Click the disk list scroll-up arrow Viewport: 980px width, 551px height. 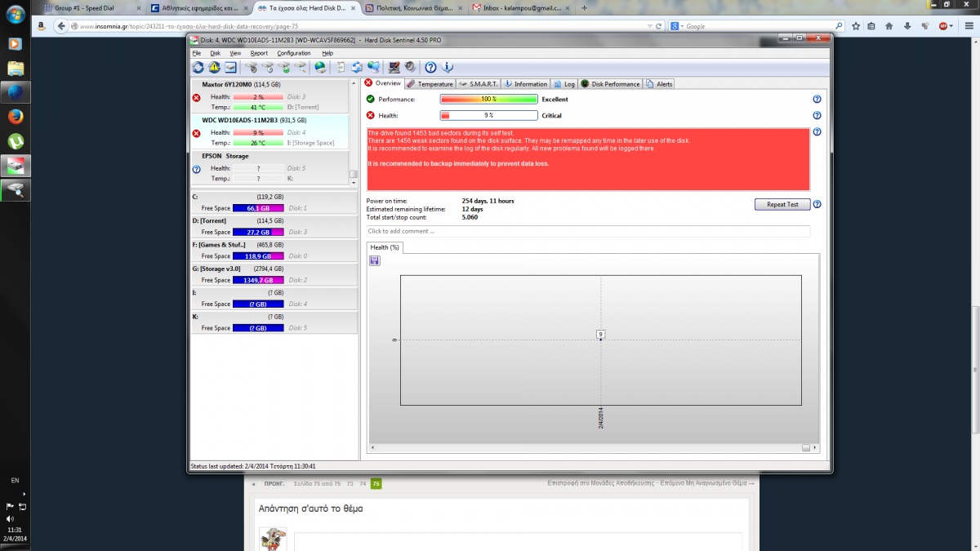tap(354, 82)
